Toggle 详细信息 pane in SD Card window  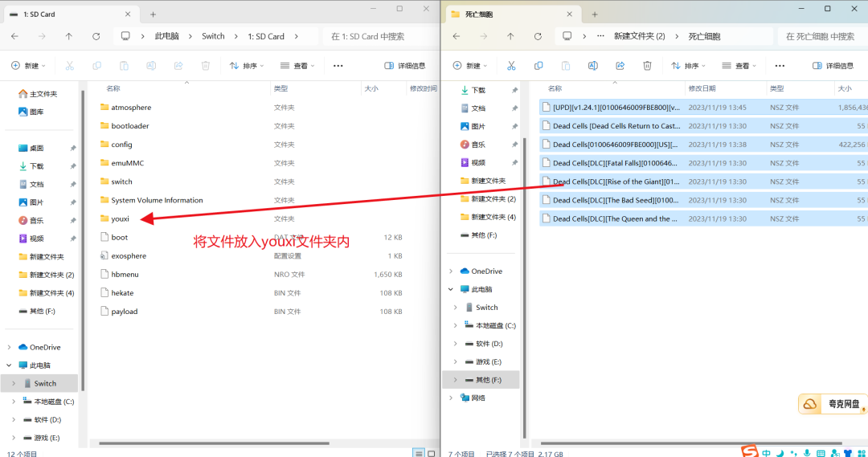404,66
